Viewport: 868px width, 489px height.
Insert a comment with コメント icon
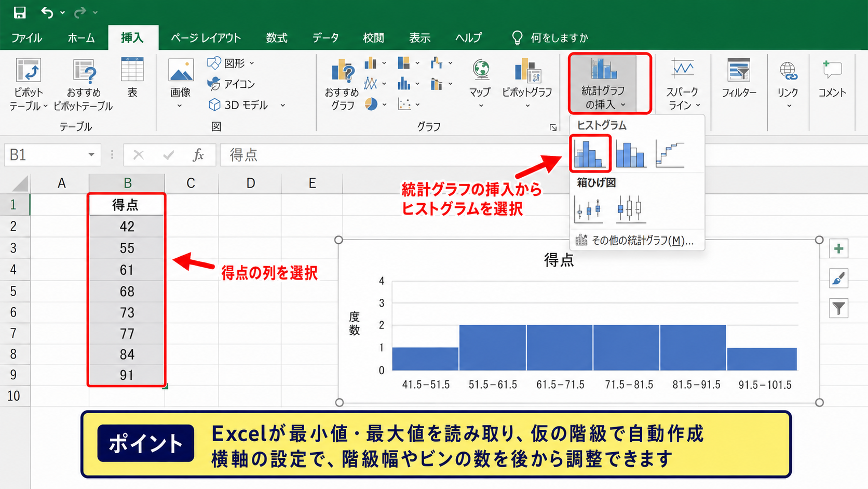point(832,78)
